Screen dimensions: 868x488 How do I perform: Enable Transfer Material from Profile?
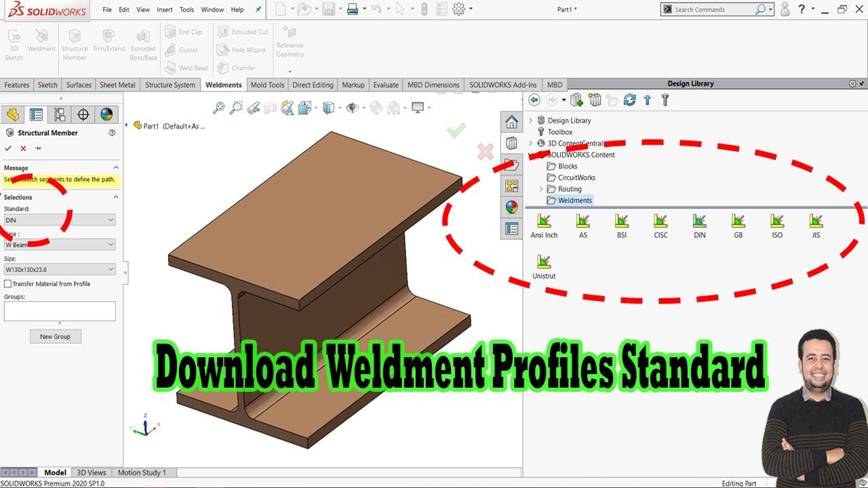pos(8,284)
